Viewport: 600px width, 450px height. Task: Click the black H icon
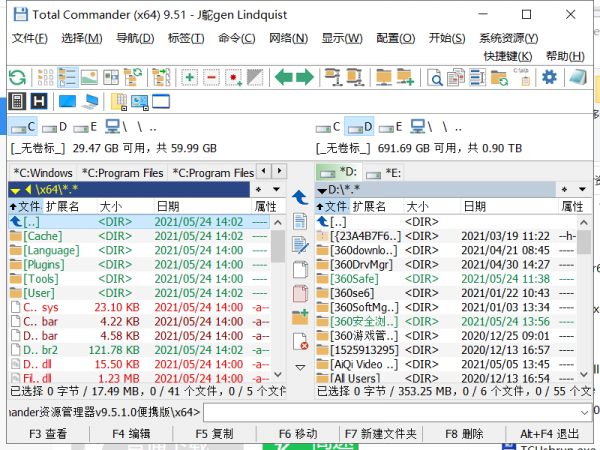tap(39, 102)
